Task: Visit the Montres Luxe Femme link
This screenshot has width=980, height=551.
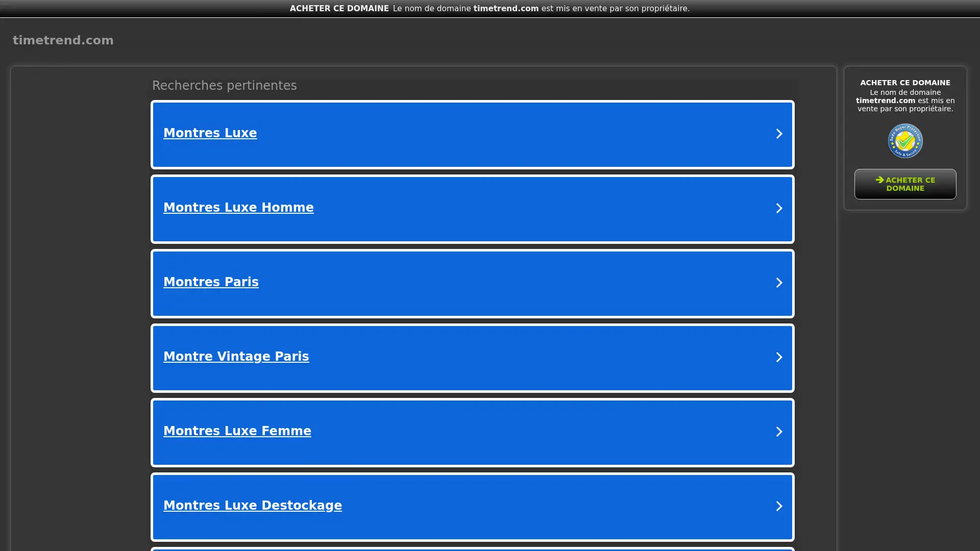Action: click(x=237, y=431)
